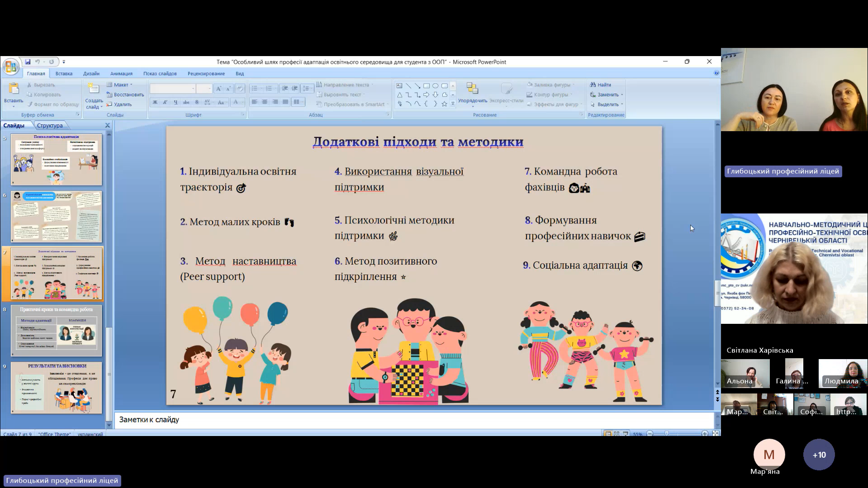Open the Заменить (Replace) dropdown arrow
Screen dimensions: 868x488
[x=622, y=95]
